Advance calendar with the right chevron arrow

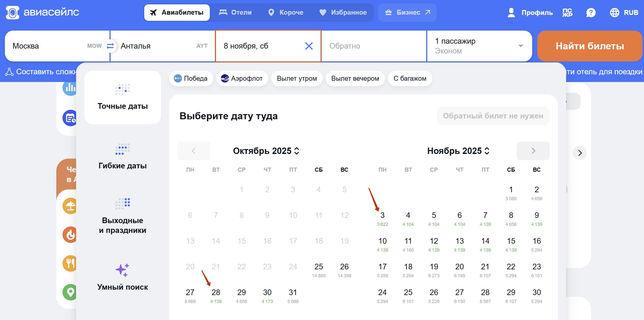(x=533, y=151)
